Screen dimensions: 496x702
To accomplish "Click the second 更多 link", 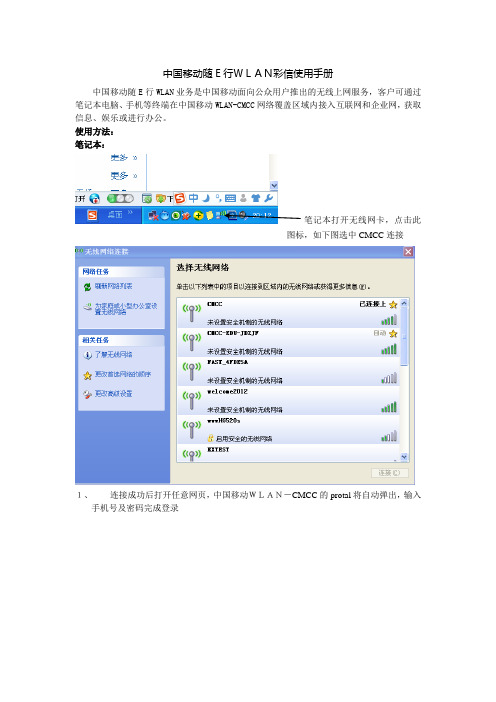I will coord(119,176).
